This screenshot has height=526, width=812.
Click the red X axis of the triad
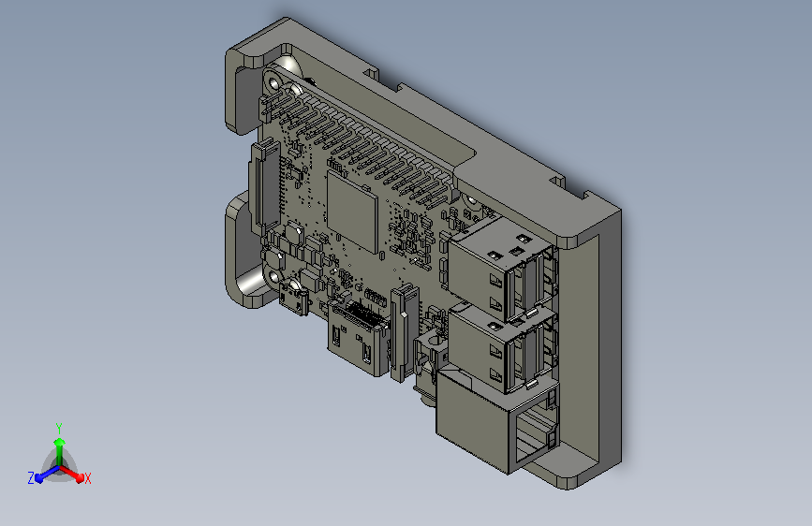click(72, 474)
